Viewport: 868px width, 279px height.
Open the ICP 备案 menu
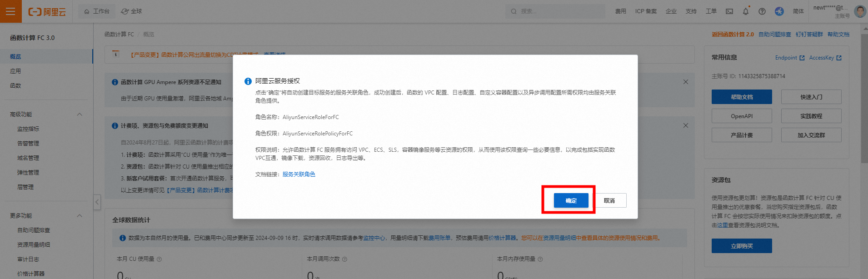click(646, 11)
